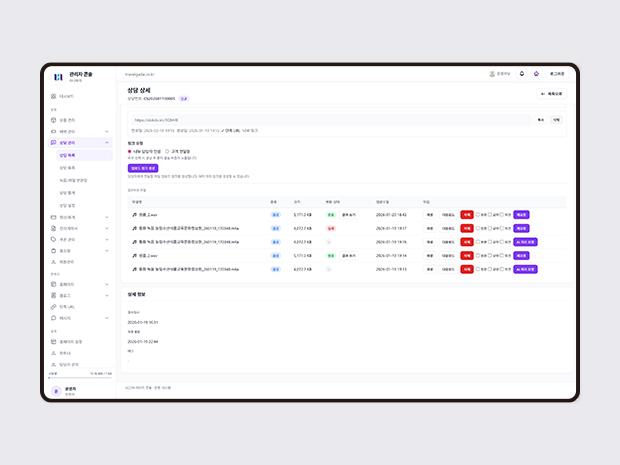
Task: Expand the 블로그 sidebar menu chevron
Action: 107,295
